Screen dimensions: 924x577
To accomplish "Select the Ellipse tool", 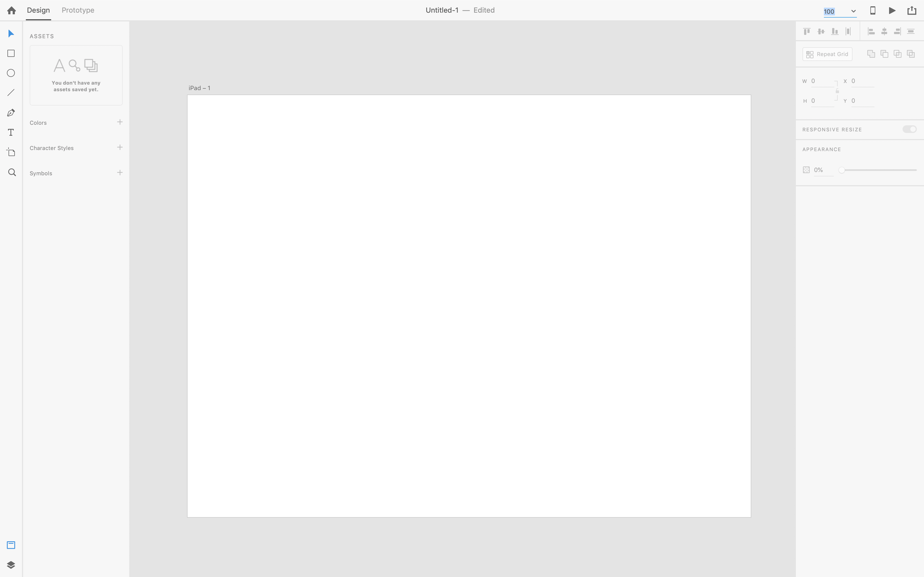I will tap(11, 73).
